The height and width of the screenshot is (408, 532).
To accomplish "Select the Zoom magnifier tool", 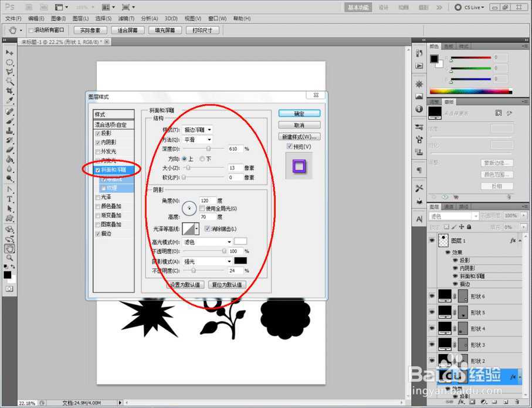I will (x=10, y=258).
